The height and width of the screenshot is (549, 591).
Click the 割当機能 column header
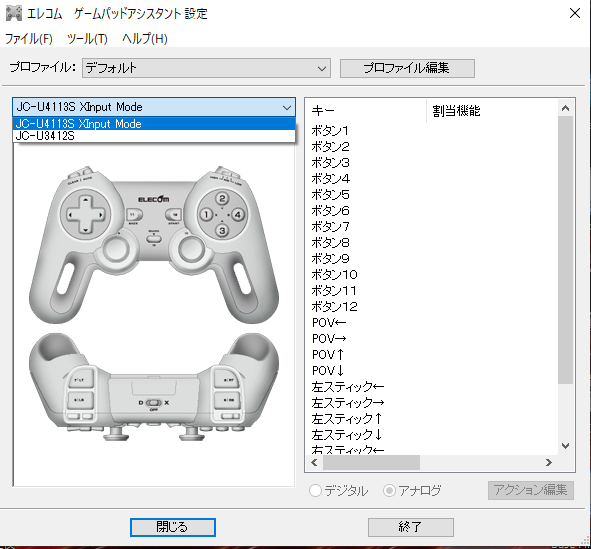pos(492,111)
